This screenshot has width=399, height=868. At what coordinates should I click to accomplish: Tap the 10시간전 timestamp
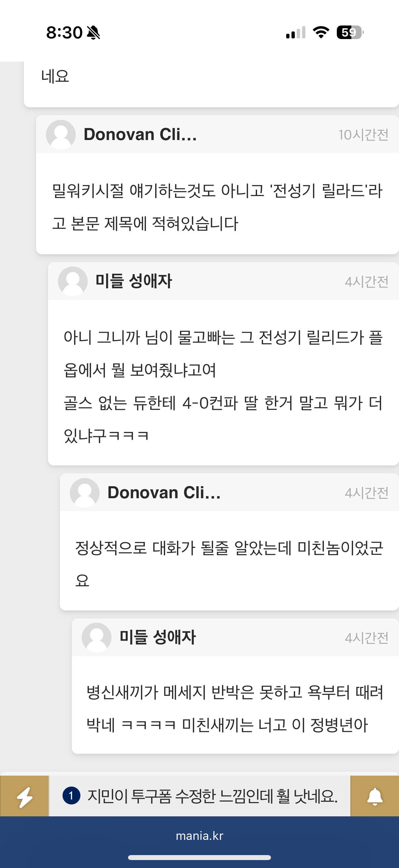pyautogui.click(x=364, y=135)
